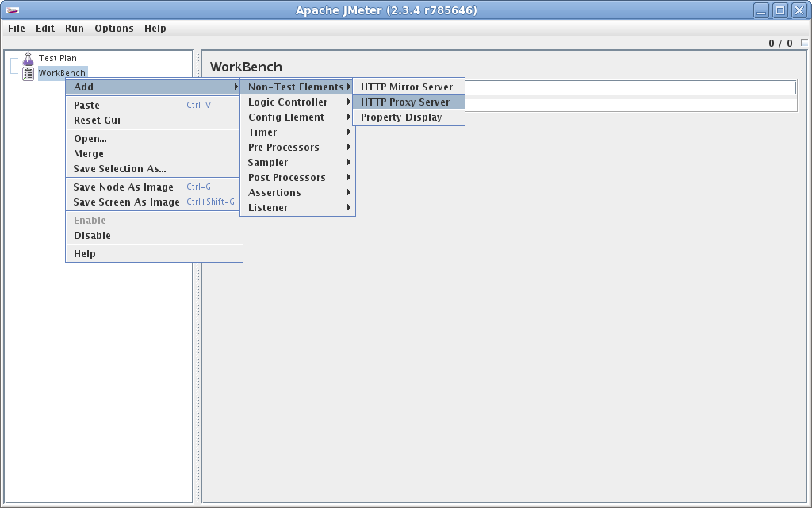The image size is (812, 508).
Task: Expand the Pre Processors submenu
Action: point(298,147)
